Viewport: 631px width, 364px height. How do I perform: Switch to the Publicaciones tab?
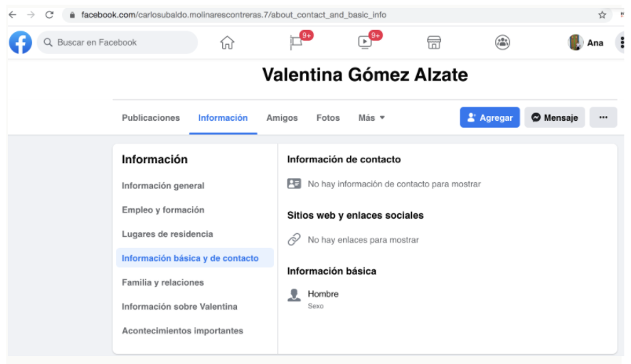coord(151,118)
